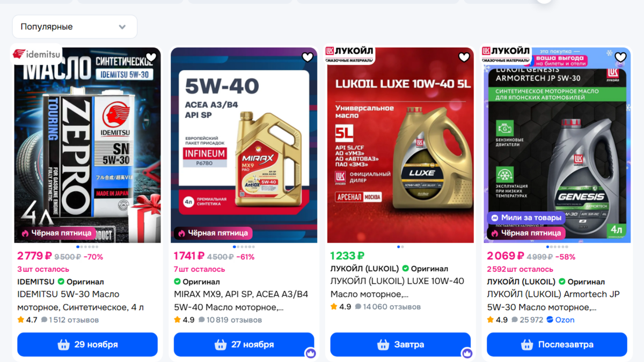Open the Популярные sort dropdown
The width and height of the screenshot is (644, 362).
[x=75, y=27]
